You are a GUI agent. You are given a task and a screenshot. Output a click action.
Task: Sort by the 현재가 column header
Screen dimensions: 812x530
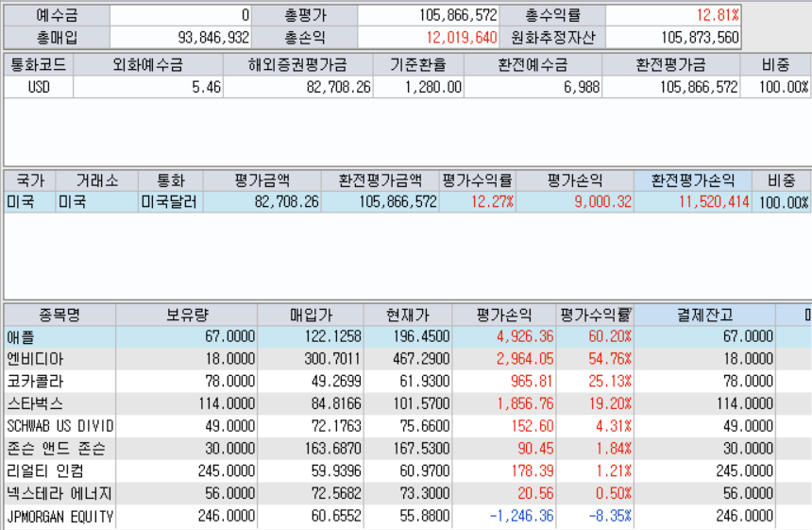(x=408, y=315)
